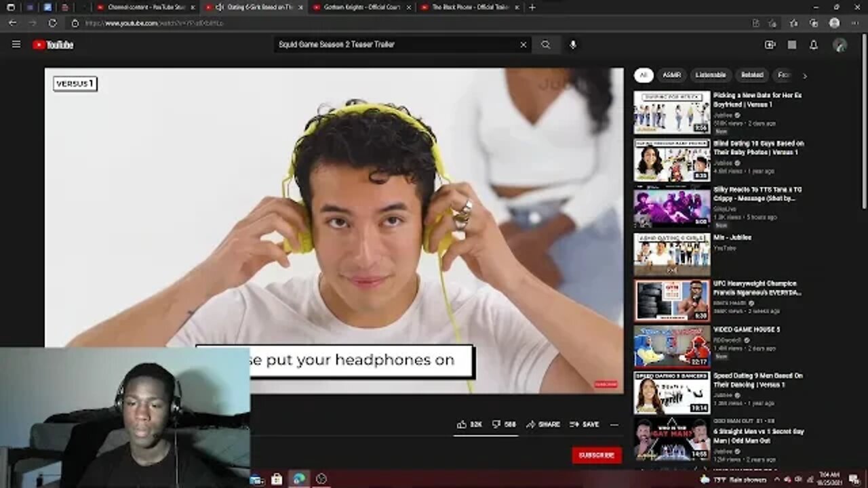This screenshot has width=868, height=488.
Task: Click the site info lock icon
Action: [75, 23]
